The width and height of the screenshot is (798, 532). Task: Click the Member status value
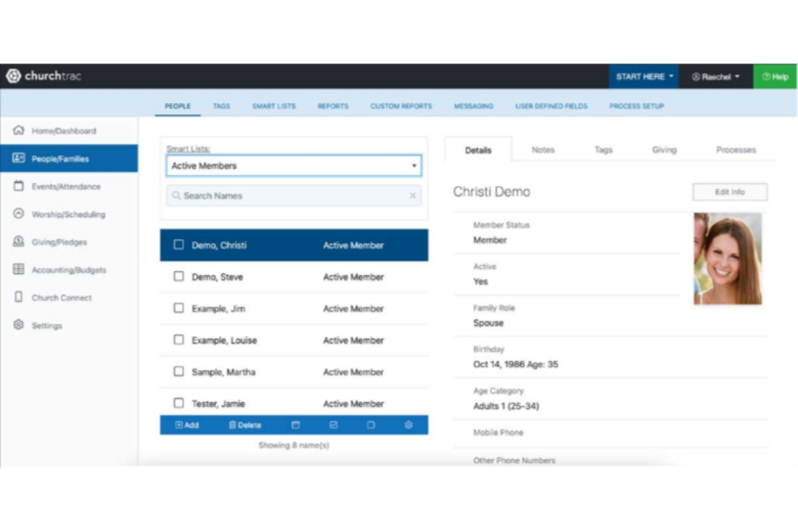tap(490, 240)
